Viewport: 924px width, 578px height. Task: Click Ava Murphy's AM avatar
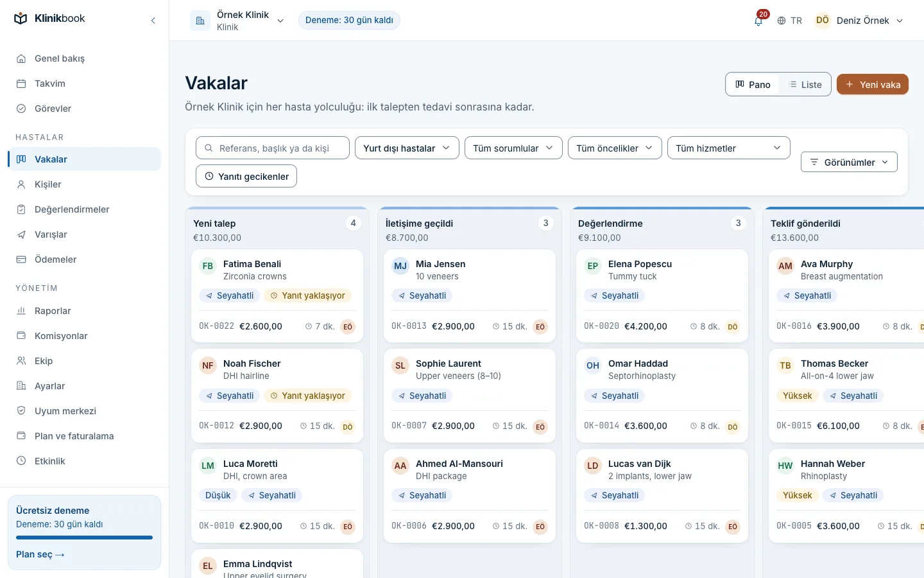point(785,266)
